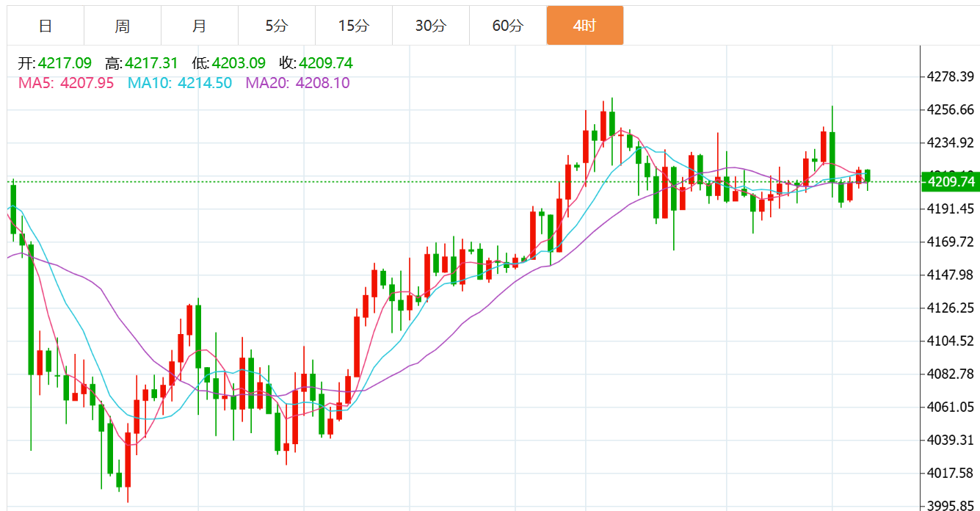The height and width of the screenshot is (511, 980).
Task: Click the purple MA20 indicator label
Action: [x=297, y=83]
